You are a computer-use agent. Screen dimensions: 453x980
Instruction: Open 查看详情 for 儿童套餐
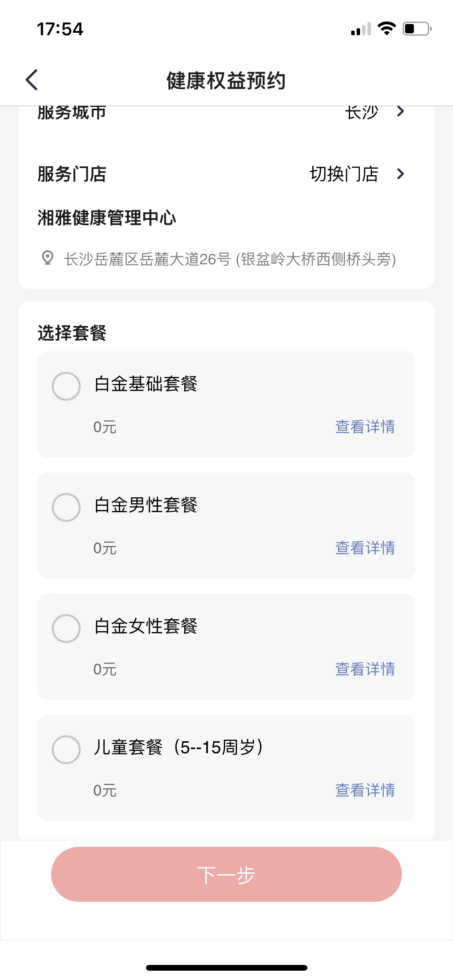(x=365, y=790)
